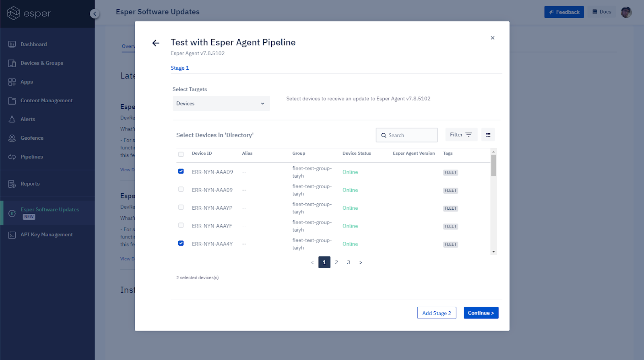Click the Add Stage 2 button
This screenshot has height=360, width=644.
pyautogui.click(x=437, y=313)
